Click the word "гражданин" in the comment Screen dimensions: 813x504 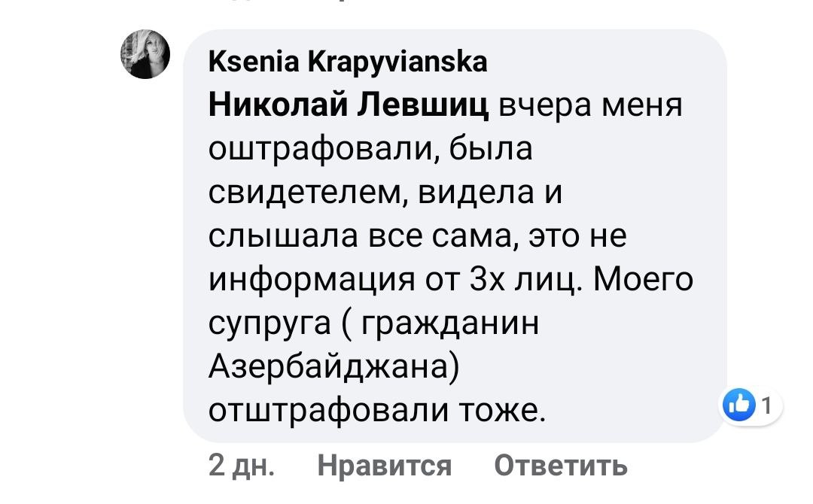click(451, 325)
